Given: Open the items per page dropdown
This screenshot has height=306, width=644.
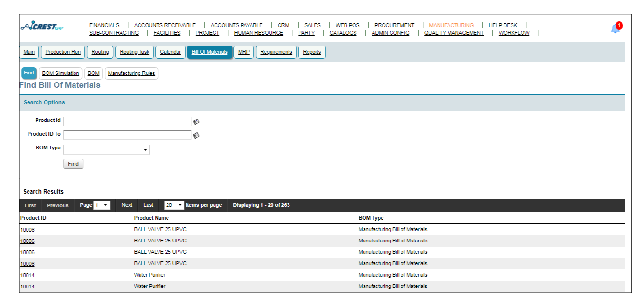Looking at the screenshot, I should 174,205.
